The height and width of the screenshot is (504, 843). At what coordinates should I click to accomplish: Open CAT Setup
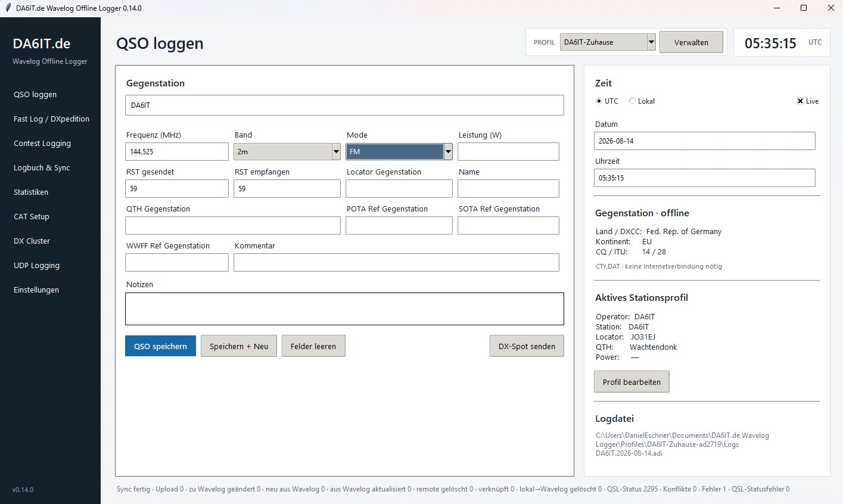pyautogui.click(x=32, y=216)
